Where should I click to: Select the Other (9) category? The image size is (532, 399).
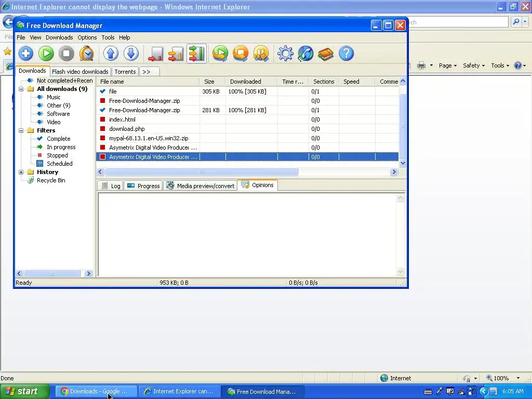pos(58,105)
